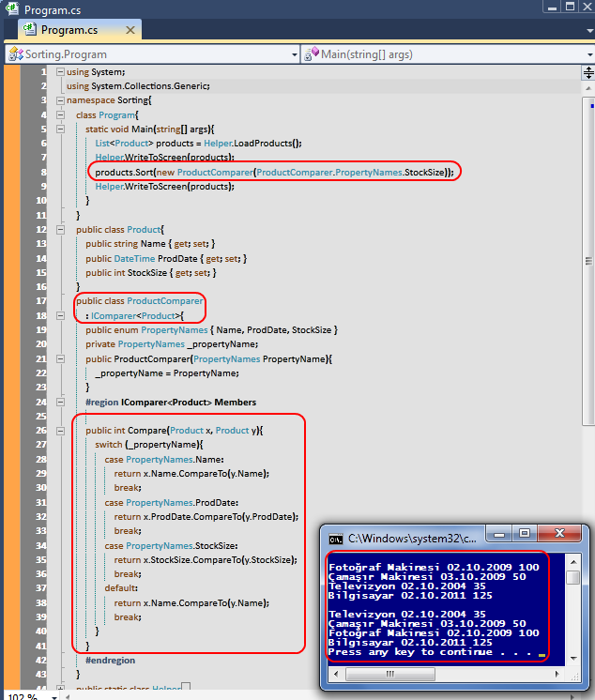Viewport: 595px width, 700px height.
Task: Close the Program.cs editor tab
Action: pos(130,30)
